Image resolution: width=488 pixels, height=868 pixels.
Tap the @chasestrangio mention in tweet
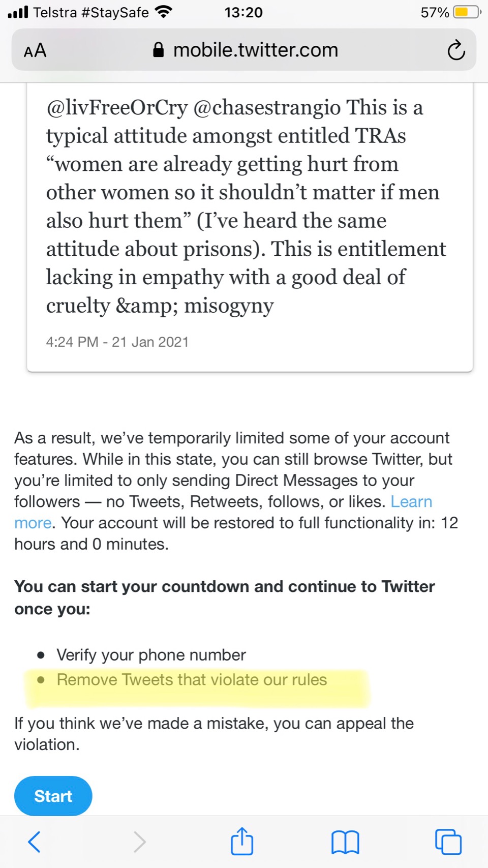point(267,108)
